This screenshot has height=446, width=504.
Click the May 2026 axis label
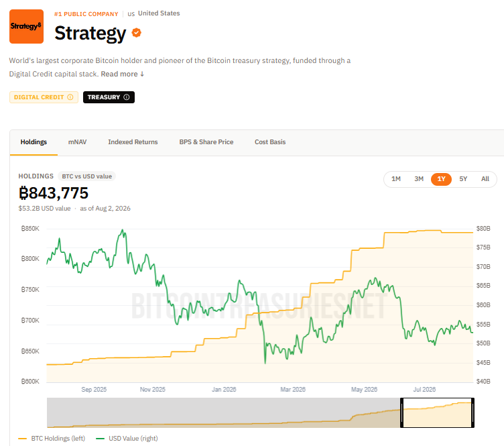pos(364,390)
